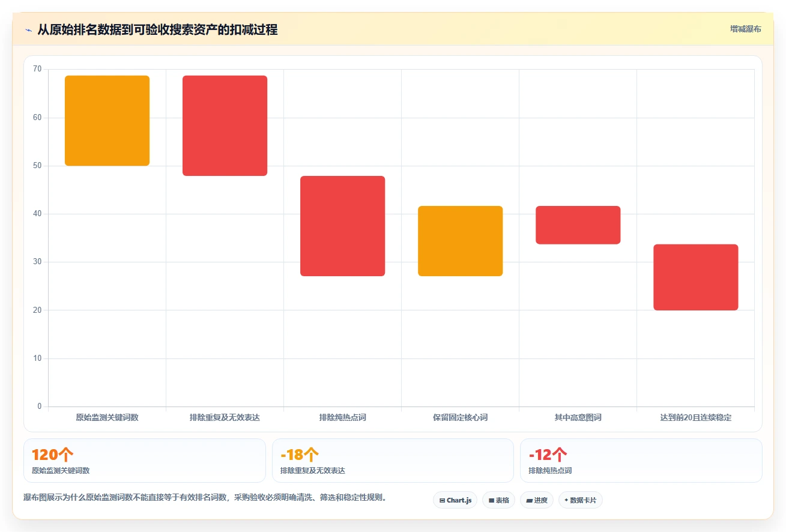This screenshot has height=532, width=786.
Task: Click the red bar for 排除重复及无效表达
Action: click(x=225, y=125)
